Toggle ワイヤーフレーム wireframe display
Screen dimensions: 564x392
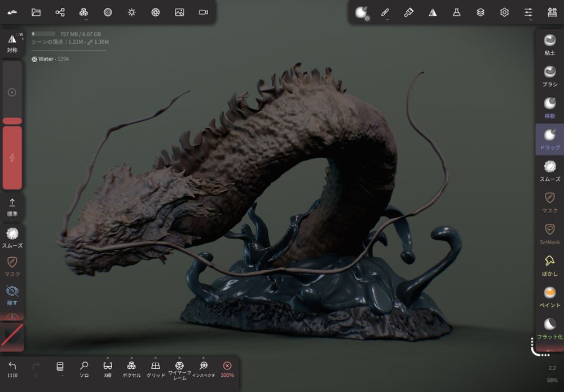coord(179,371)
